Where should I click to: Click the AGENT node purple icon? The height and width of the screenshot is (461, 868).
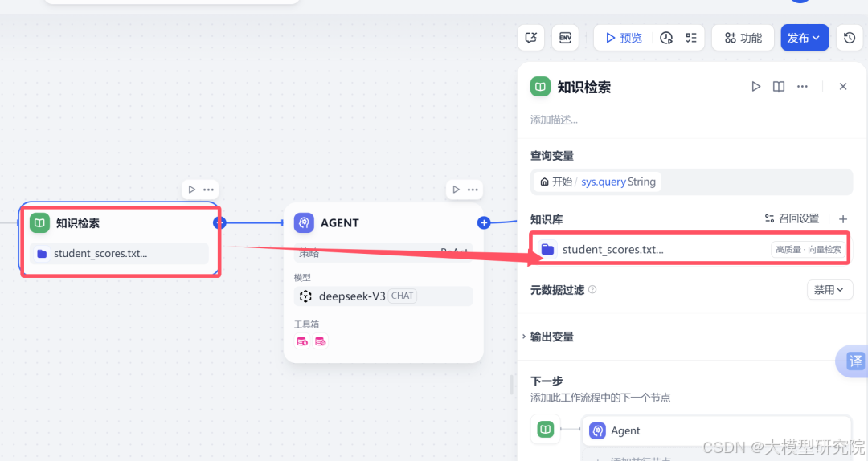(304, 222)
